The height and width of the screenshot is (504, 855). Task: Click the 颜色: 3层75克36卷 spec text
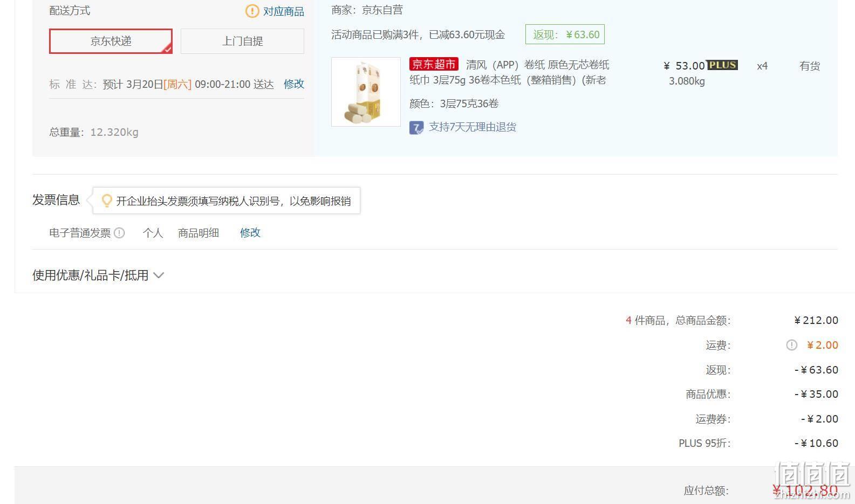point(454,103)
